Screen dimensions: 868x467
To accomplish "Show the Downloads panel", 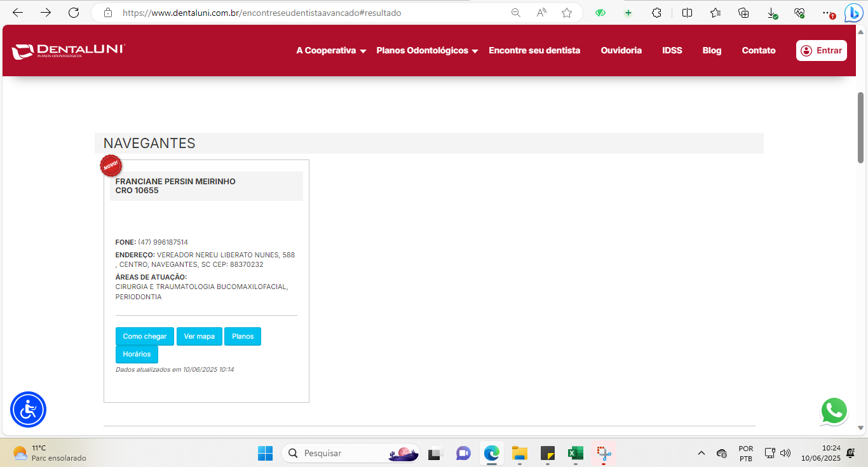I will click(x=772, y=13).
